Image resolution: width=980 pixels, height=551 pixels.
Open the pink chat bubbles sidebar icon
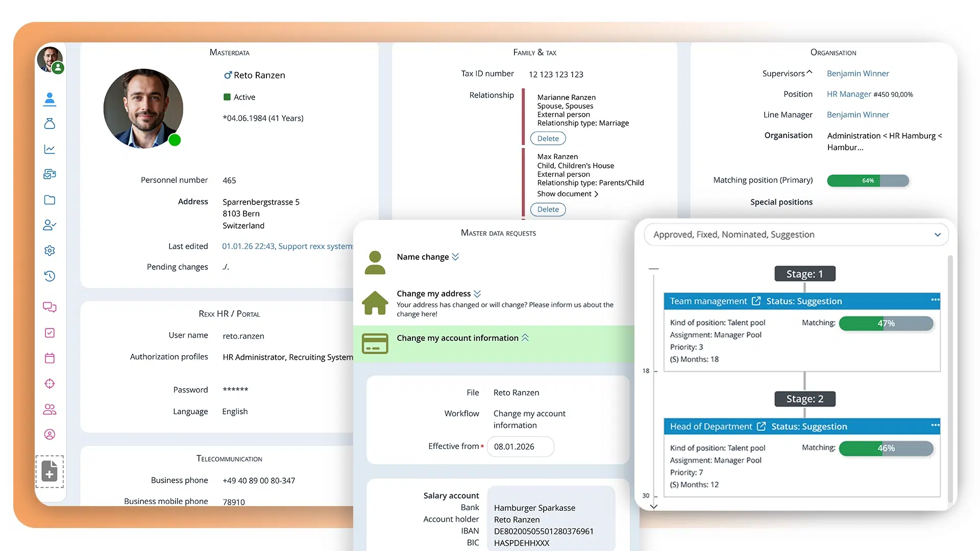point(50,307)
